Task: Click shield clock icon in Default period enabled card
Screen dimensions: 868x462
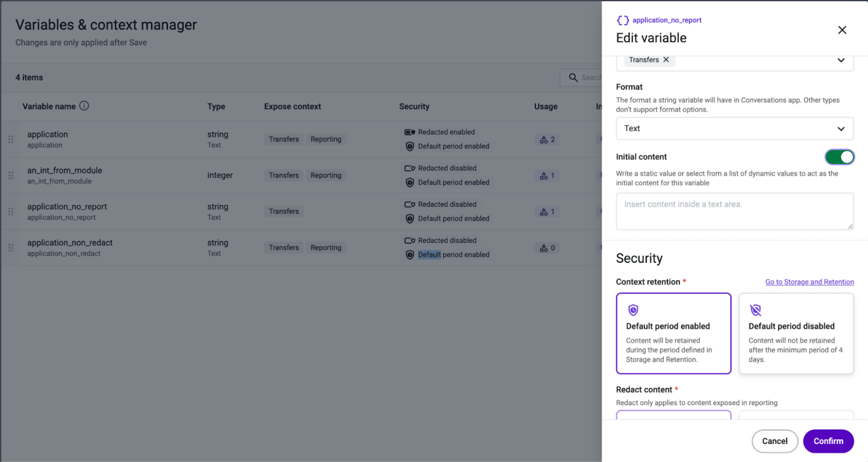Action: pos(633,310)
